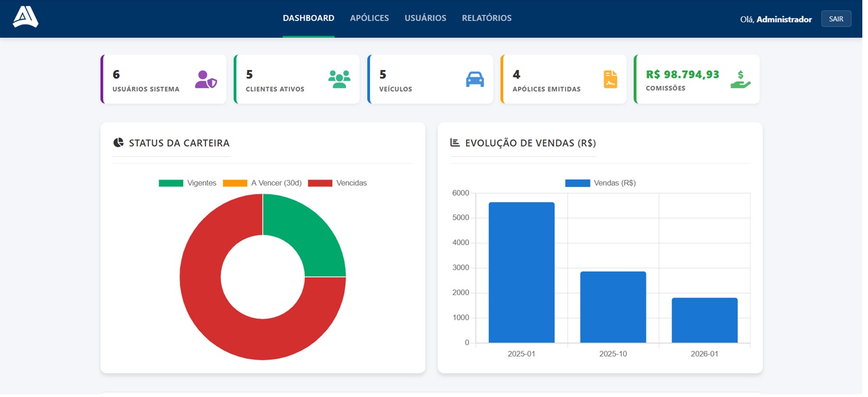Click the orange policy document icon
Screen dimensions: 868x397
(610, 80)
